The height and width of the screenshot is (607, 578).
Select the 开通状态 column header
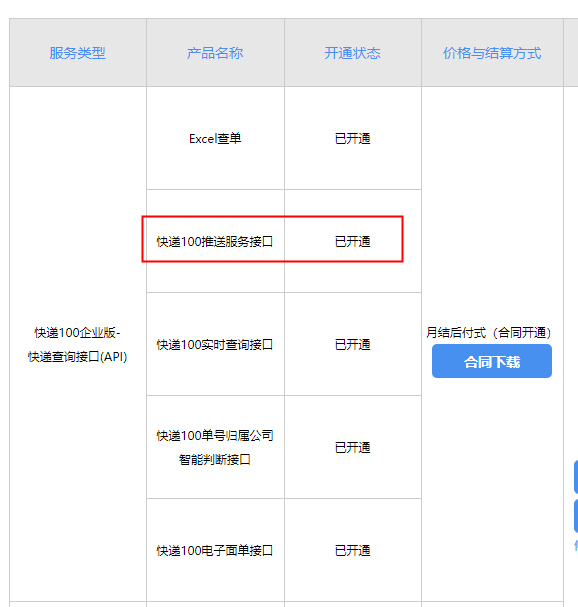point(353,53)
